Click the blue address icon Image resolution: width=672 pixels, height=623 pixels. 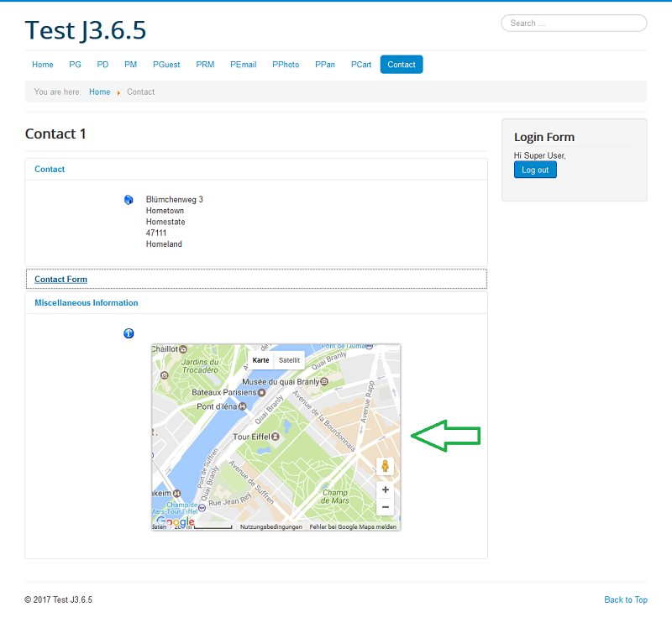coord(129,200)
